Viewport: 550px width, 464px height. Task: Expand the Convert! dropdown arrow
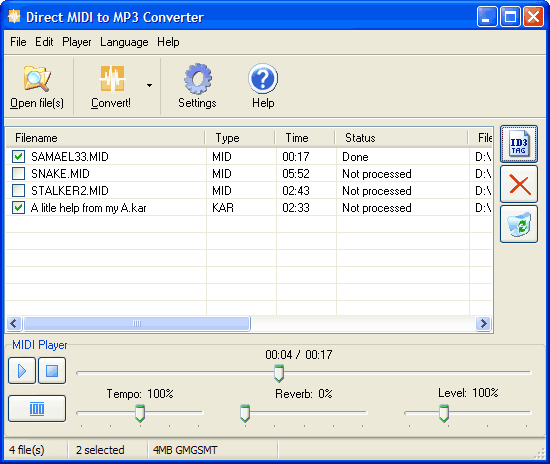coord(149,85)
